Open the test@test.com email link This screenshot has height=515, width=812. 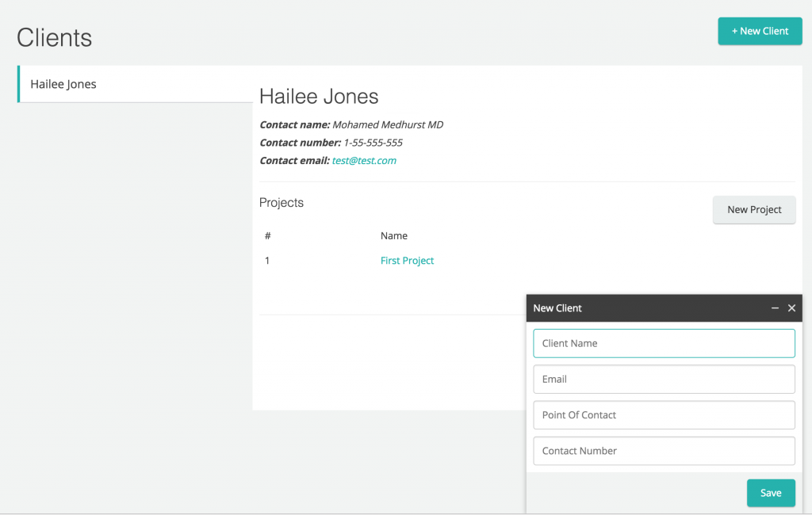pos(364,160)
